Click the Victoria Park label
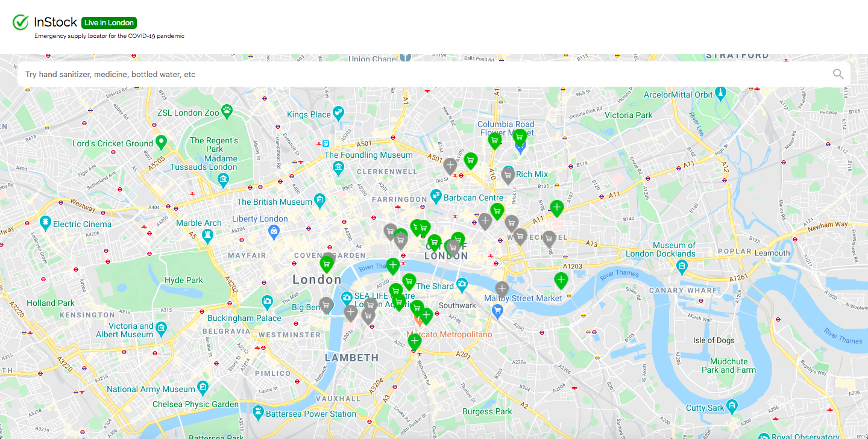Screen dimensions: 868x439 (629, 115)
